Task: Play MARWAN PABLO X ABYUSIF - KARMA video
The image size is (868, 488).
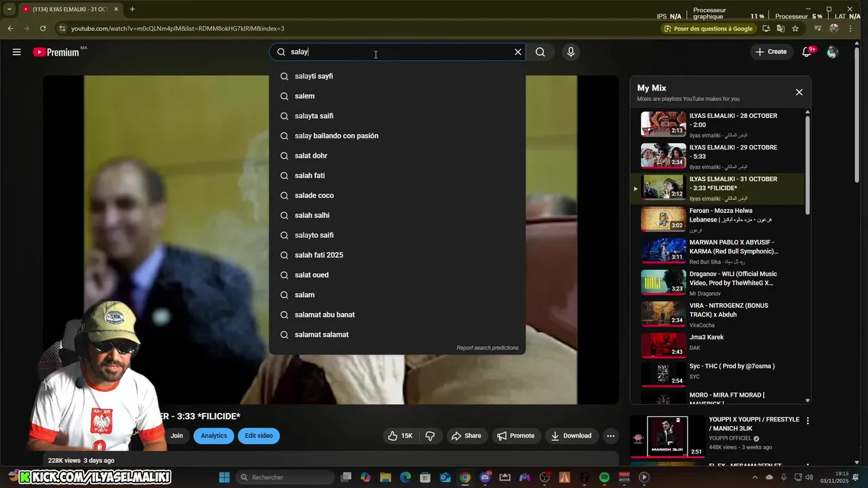Action: [718, 251]
